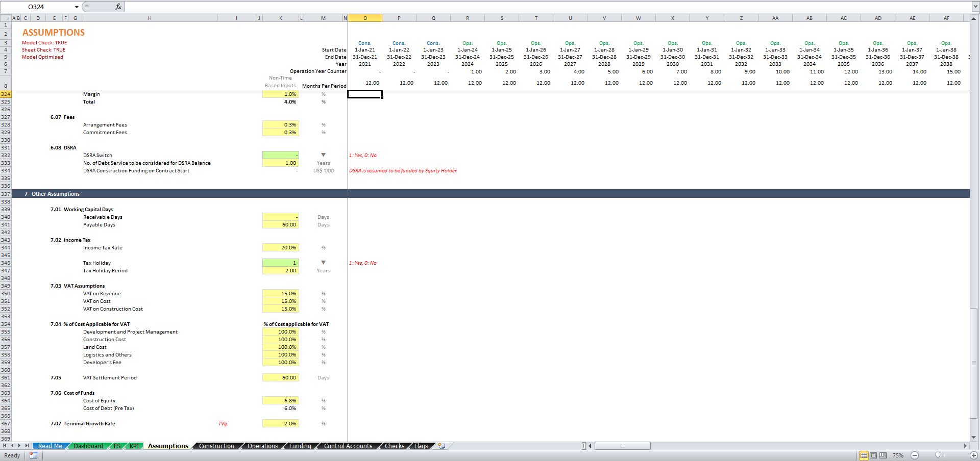The width and height of the screenshot is (980, 461).
Task: Open the FS sheet tab
Action: tap(117, 446)
